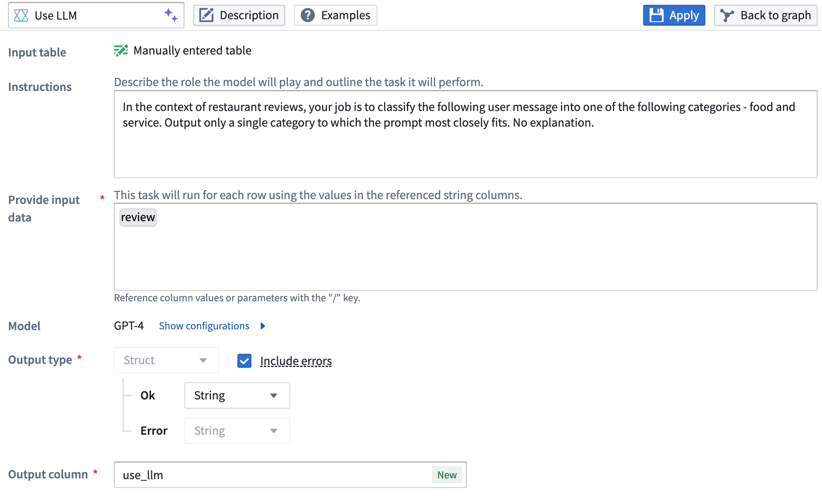Open the Examples panel
Viewport: 822px width, 504px height.
coord(335,15)
